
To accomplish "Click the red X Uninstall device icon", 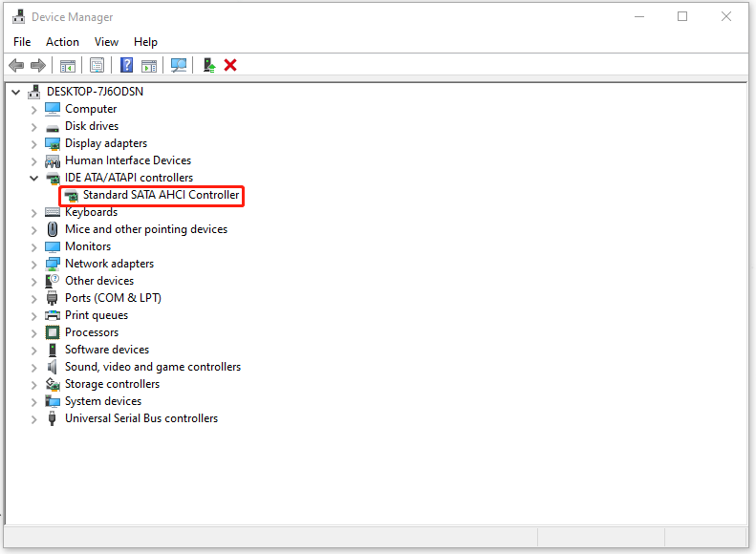I will pyautogui.click(x=230, y=65).
